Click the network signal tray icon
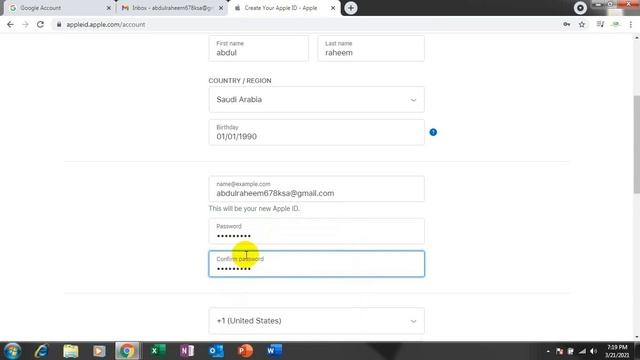640x360 pixels. pos(582,351)
